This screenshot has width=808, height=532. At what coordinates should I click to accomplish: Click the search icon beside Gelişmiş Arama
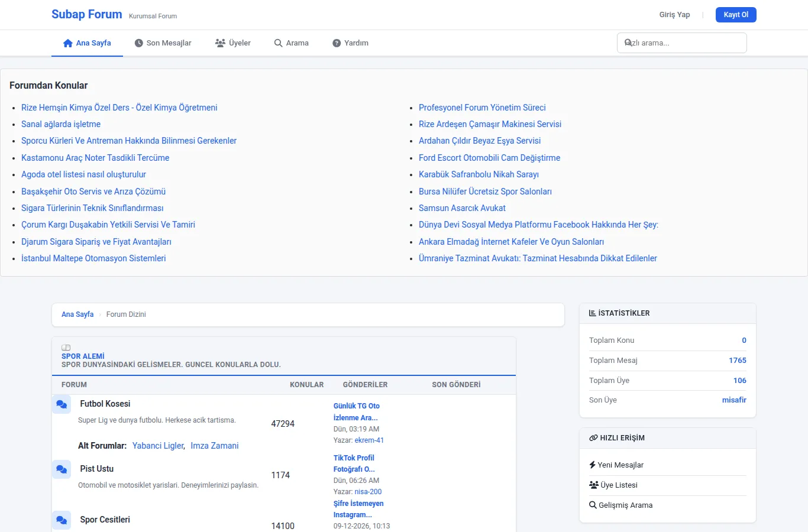click(593, 505)
